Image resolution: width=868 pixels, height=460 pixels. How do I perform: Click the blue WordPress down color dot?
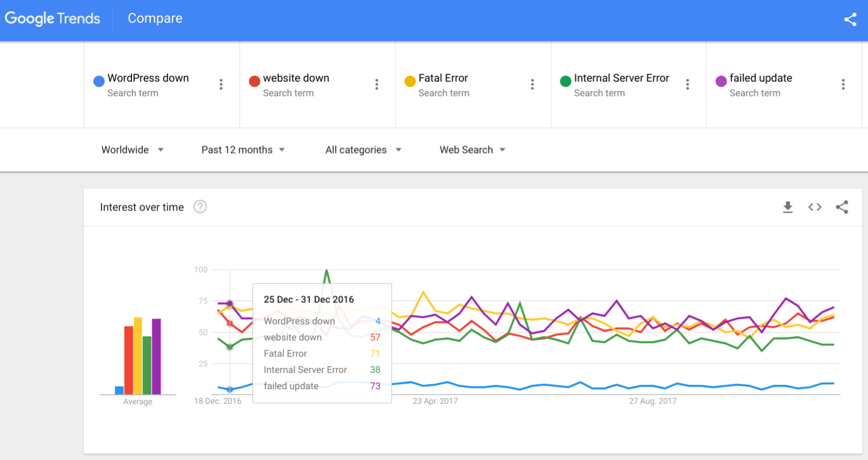click(99, 81)
